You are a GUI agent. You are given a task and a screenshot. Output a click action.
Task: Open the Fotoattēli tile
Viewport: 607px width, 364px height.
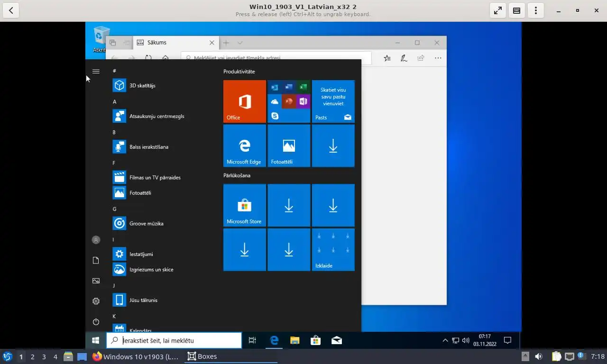point(289,146)
